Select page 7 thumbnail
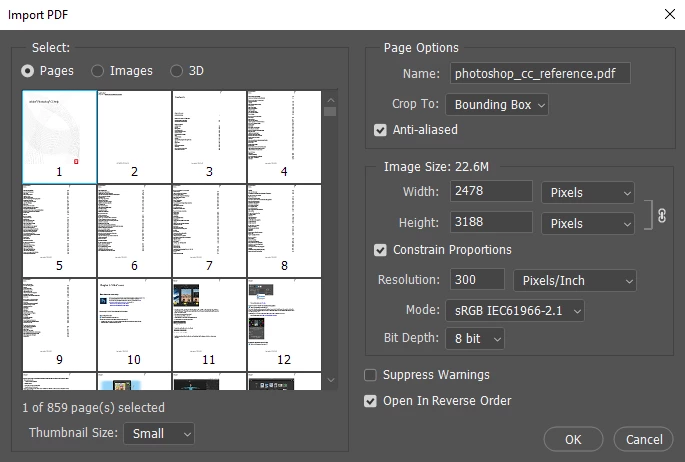This screenshot has height=462, width=685. point(209,231)
